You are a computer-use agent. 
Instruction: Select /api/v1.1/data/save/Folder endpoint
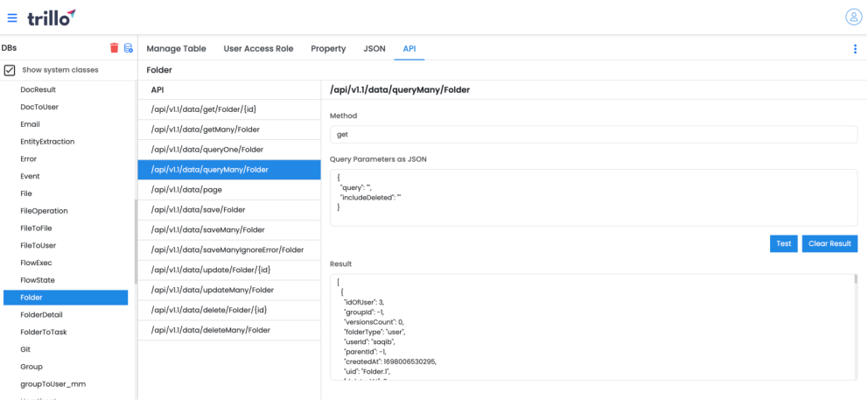(x=229, y=210)
